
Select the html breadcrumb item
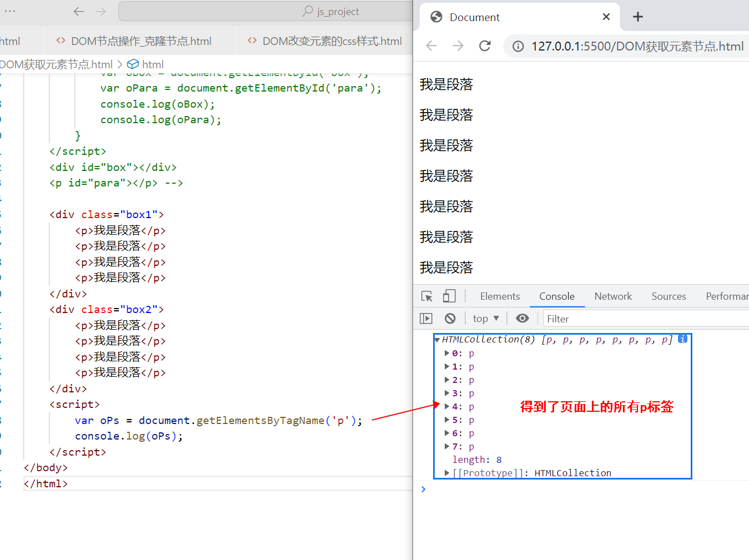[145, 64]
